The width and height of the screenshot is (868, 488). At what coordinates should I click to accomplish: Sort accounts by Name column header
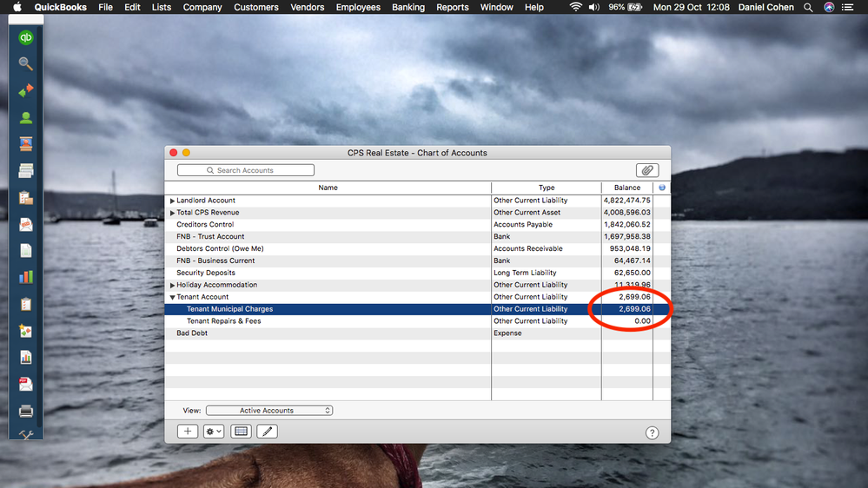coord(328,188)
